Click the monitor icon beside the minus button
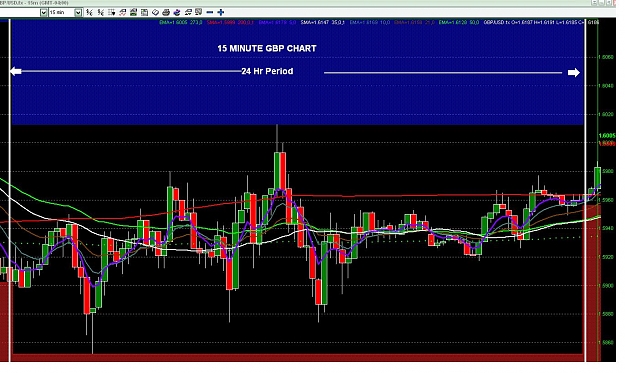 198,12
